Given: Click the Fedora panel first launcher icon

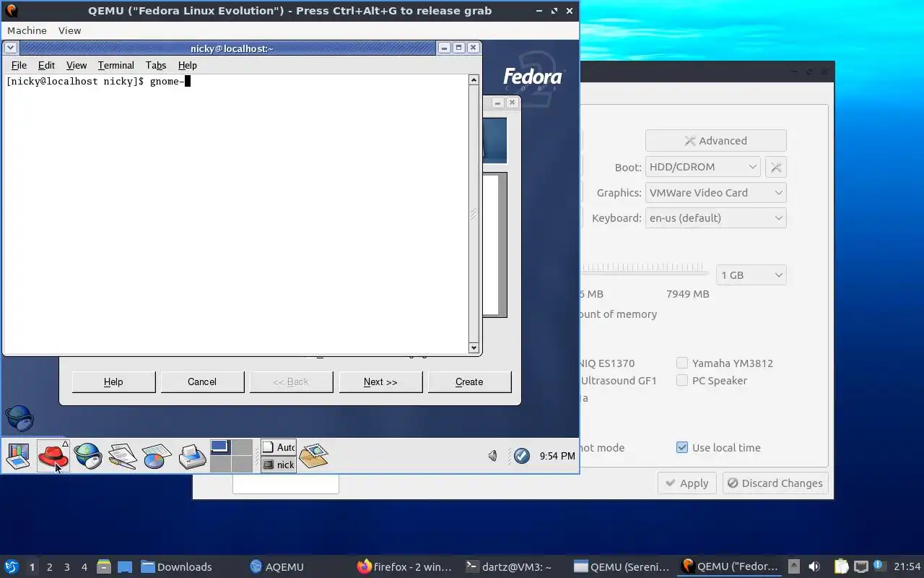Looking at the screenshot, I should click(18, 456).
